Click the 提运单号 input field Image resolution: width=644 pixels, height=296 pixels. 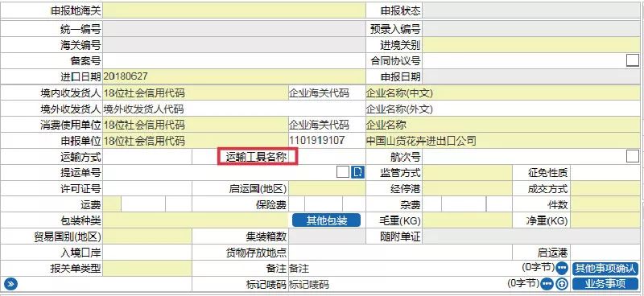tap(218, 172)
